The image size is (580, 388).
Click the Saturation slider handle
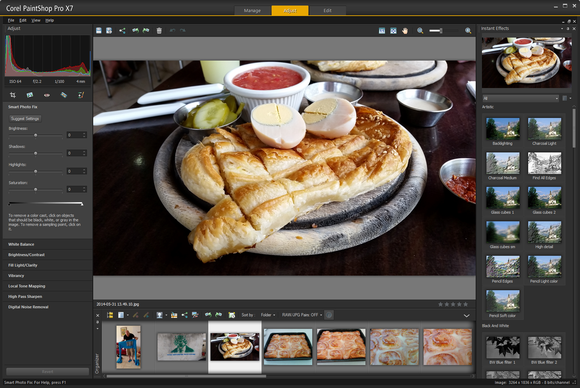(x=36, y=189)
